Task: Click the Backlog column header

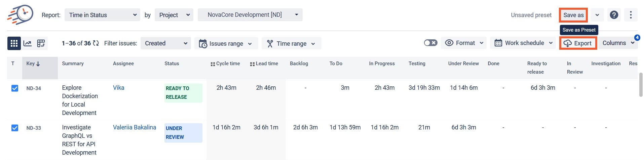Action: click(x=299, y=64)
